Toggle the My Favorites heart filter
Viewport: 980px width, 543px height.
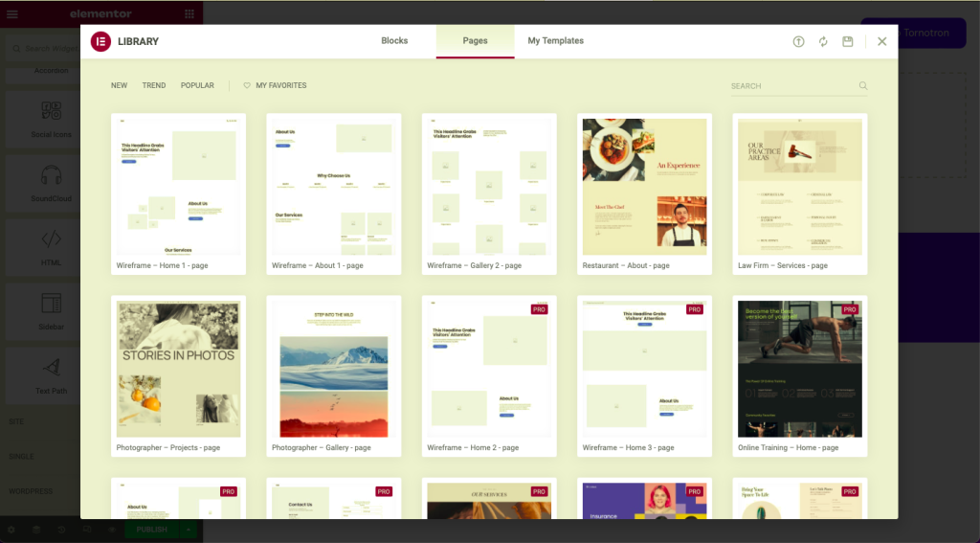275,86
